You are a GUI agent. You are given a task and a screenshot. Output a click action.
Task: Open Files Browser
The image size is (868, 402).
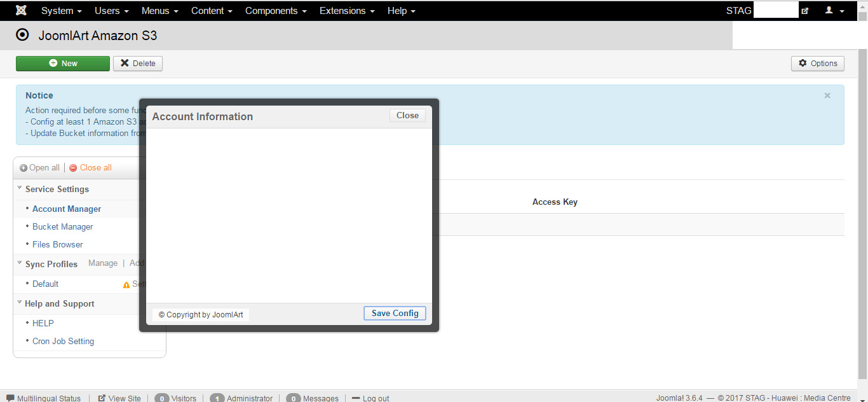[x=58, y=244]
